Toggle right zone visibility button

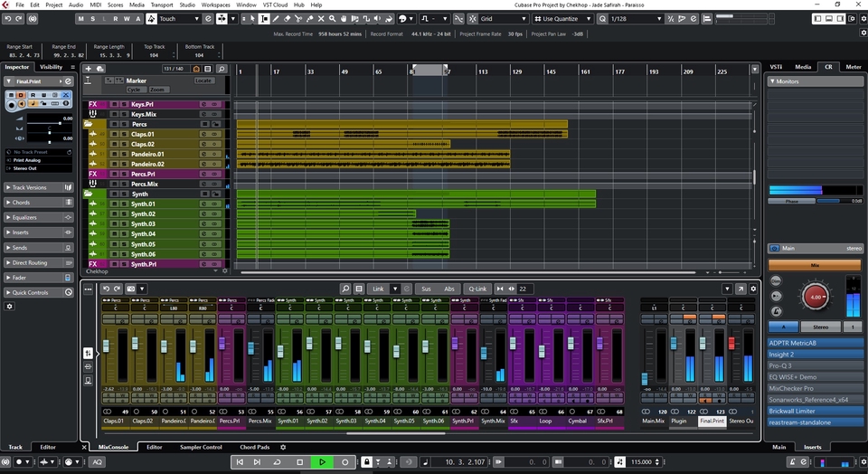pos(839,18)
